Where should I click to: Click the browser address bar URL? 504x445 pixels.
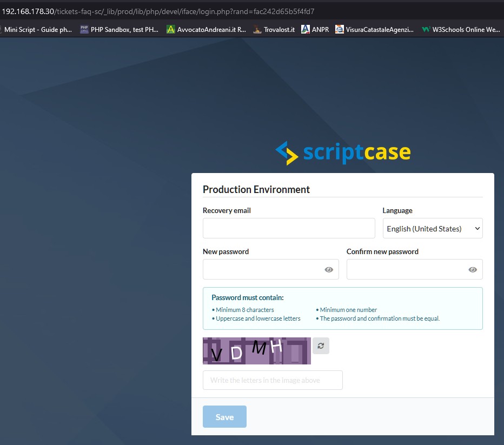coord(158,11)
